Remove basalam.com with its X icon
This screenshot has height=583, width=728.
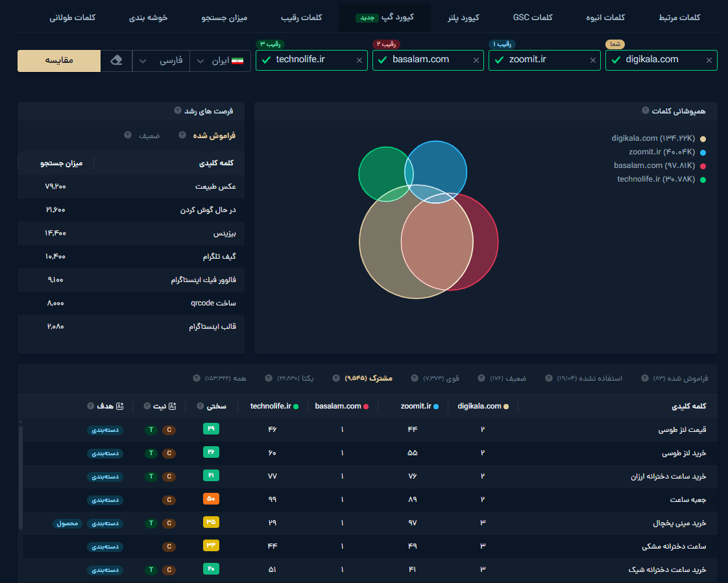pyautogui.click(x=476, y=60)
